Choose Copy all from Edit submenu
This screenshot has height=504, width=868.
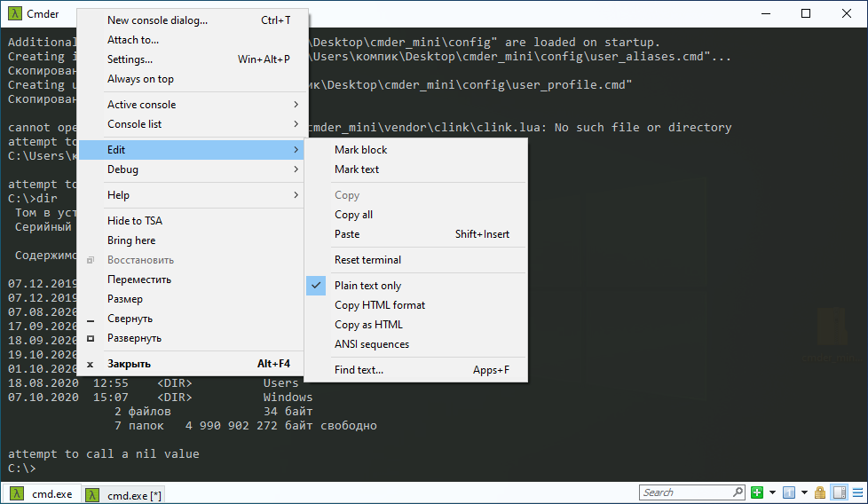[x=353, y=215]
